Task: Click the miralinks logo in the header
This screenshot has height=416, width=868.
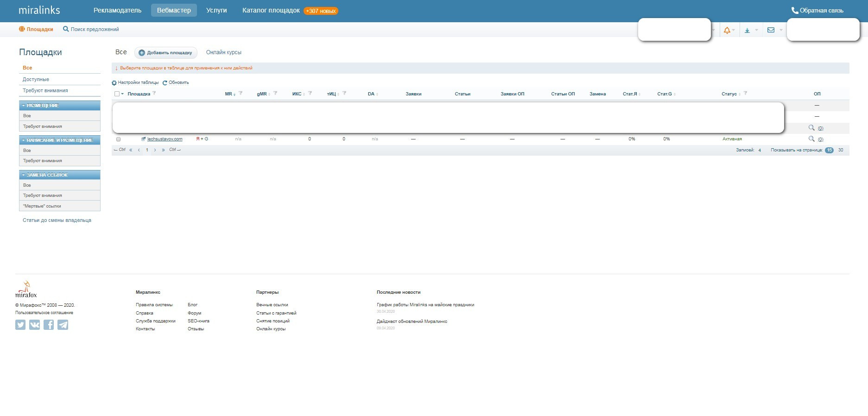Action: tap(39, 10)
